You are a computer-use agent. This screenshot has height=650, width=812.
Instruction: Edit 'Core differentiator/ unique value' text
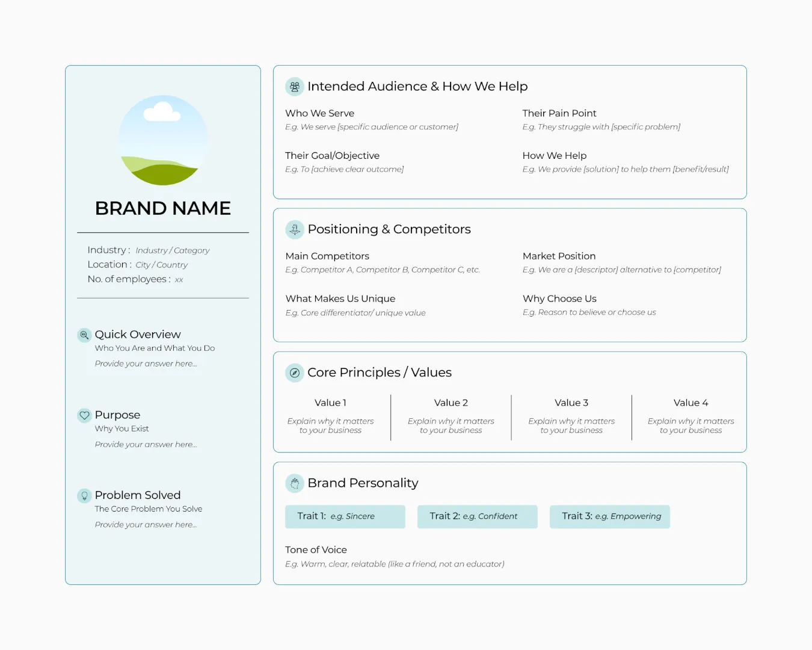pos(355,313)
